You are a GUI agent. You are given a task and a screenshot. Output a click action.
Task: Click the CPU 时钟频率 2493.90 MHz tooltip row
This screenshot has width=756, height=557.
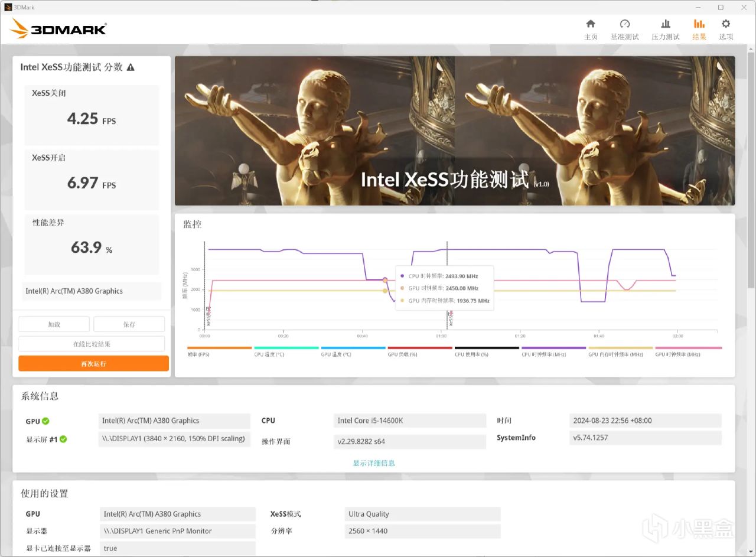pyautogui.click(x=443, y=276)
